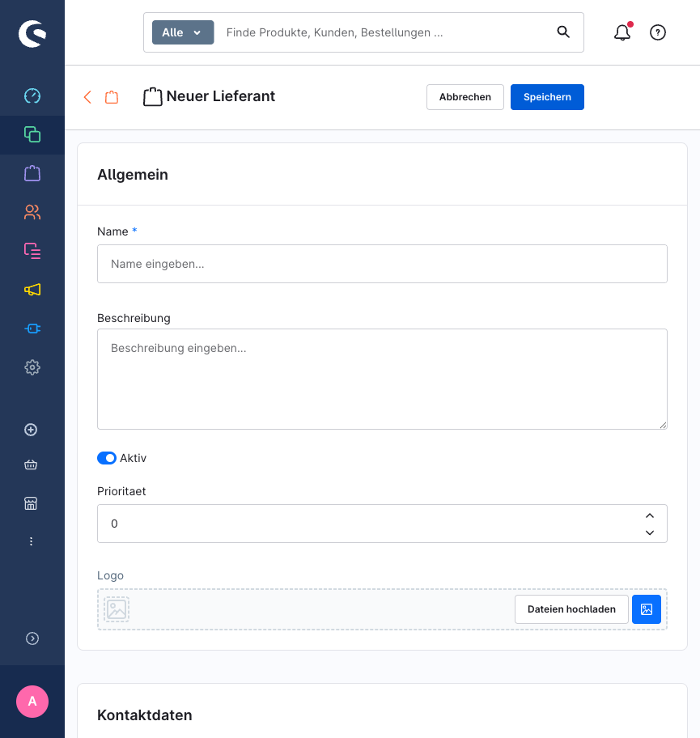Open the Orders shopping bag icon

coord(32,173)
